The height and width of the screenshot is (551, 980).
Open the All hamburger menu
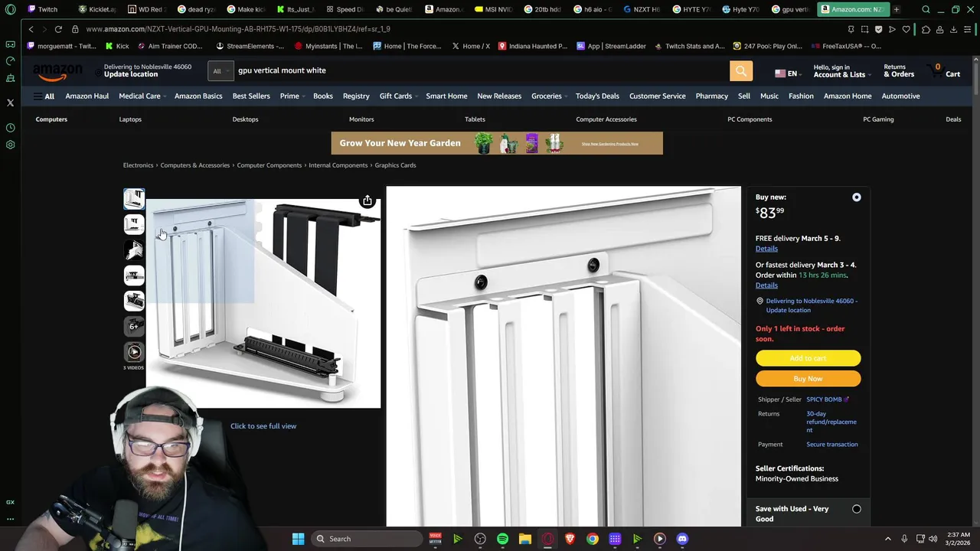(x=44, y=96)
